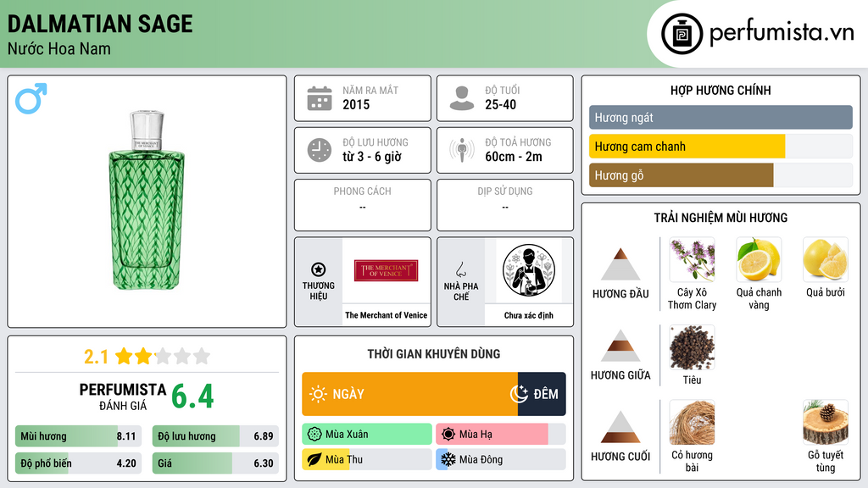Click The Merchant of Venice red logo
Screen dimensions: 868x488
click(386, 270)
